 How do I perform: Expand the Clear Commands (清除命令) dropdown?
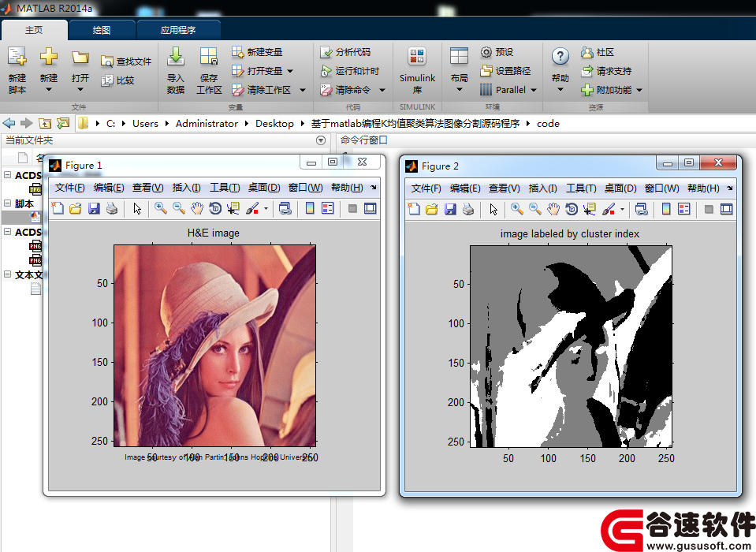click(x=382, y=90)
